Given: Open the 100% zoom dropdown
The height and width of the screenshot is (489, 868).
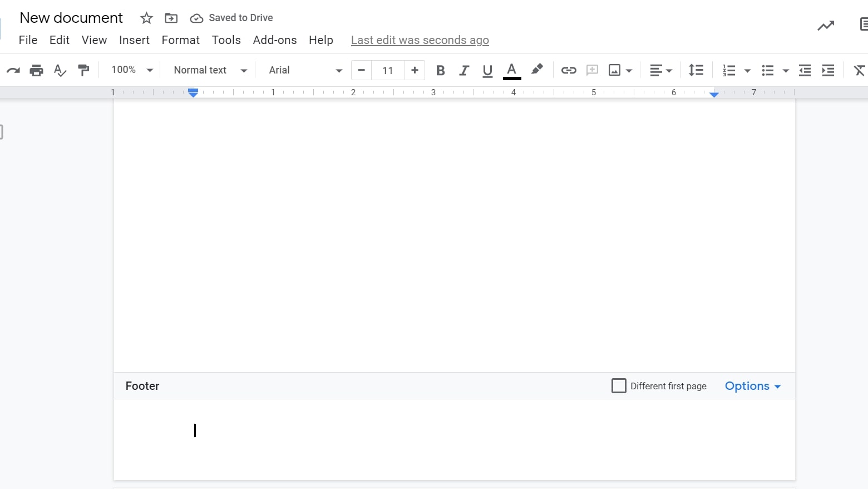Looking at the screenshot, I should 132,70.
